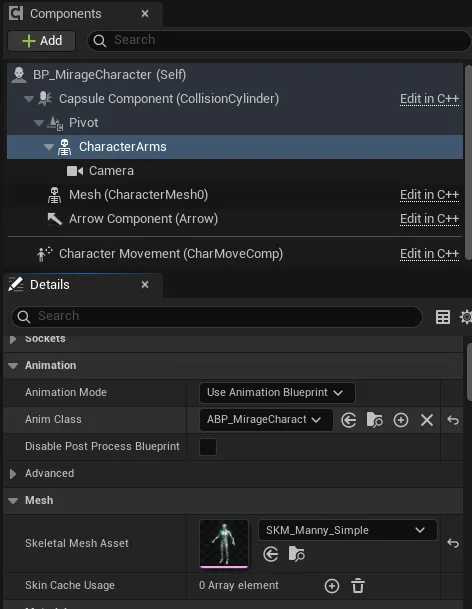Viewport: 472px width, 609px height.
Task: Open Edit in C++ for Capsule Component
Action: (x=429, y=99)
